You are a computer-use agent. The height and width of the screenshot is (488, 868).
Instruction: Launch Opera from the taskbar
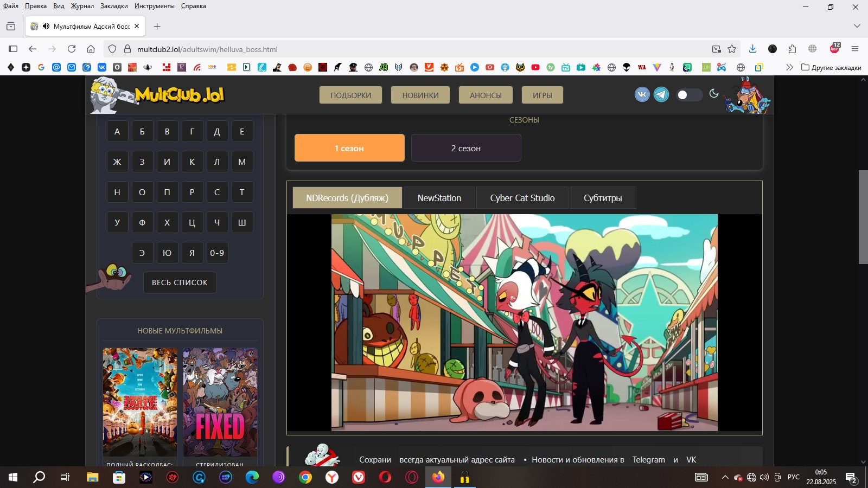[385, 477]
